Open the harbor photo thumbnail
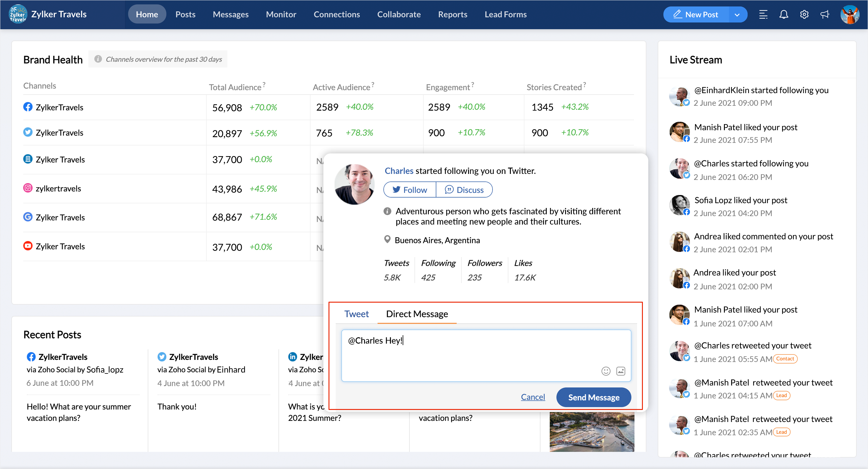 coord(591,431)
